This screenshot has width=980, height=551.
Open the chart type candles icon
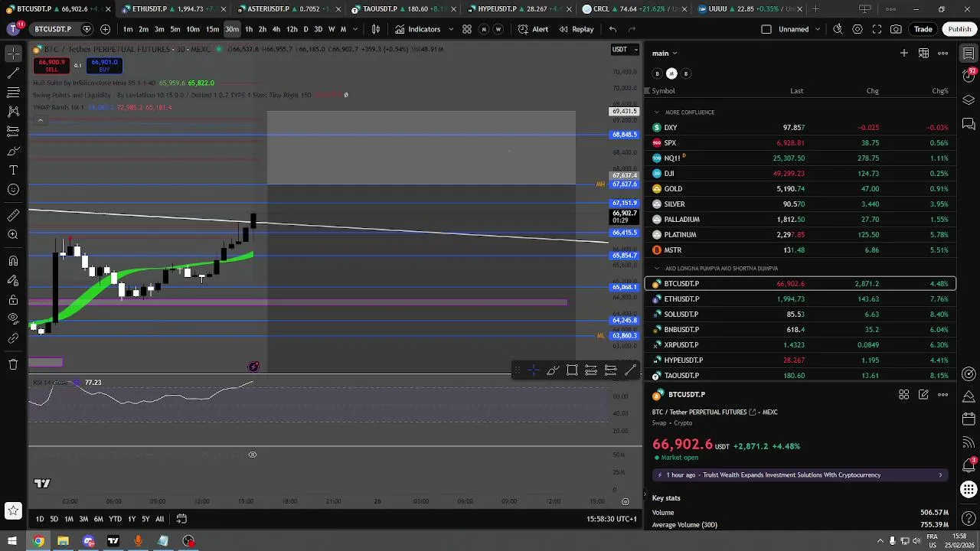(x=376, y=29)
